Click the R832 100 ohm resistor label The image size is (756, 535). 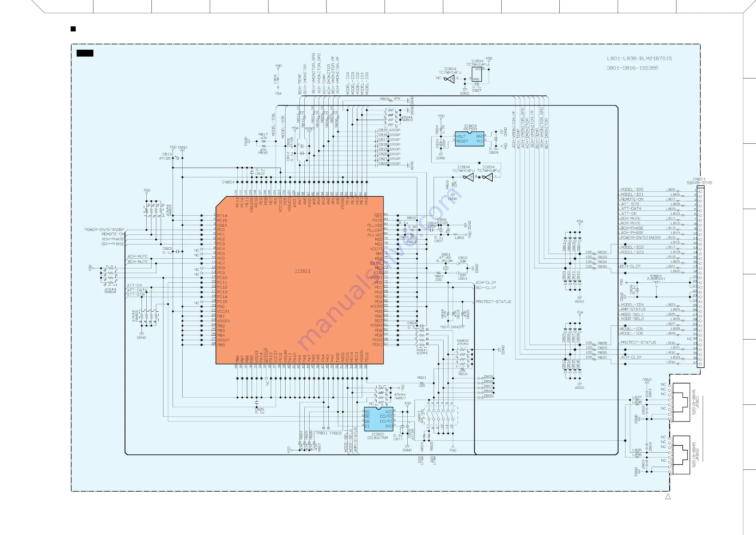pyautogui.click(x=602, y=252)
